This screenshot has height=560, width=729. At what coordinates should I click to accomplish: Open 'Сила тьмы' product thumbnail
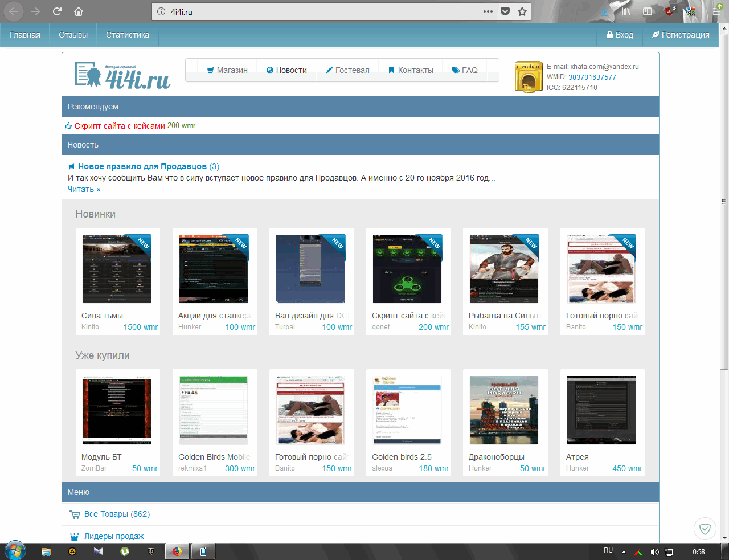tap(117, 269)
